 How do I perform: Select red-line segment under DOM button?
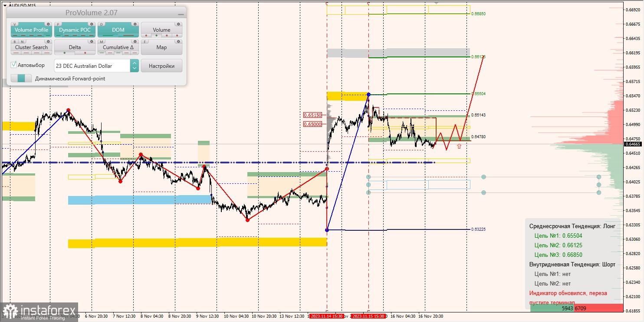(128, 36)
